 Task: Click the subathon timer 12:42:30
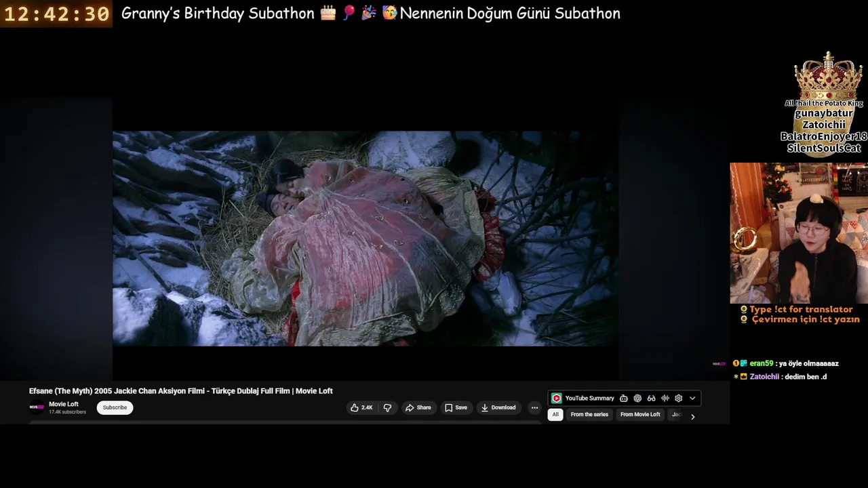[x=57, y=14]
